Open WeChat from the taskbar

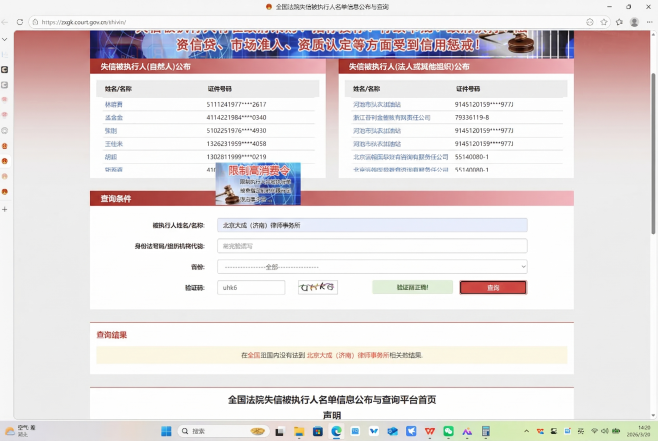[x=448, y=431]
